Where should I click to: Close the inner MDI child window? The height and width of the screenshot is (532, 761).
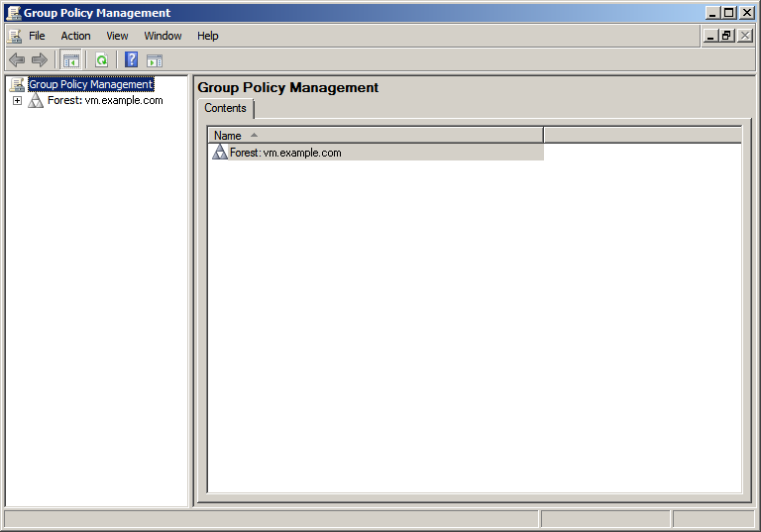coord(745,36)
